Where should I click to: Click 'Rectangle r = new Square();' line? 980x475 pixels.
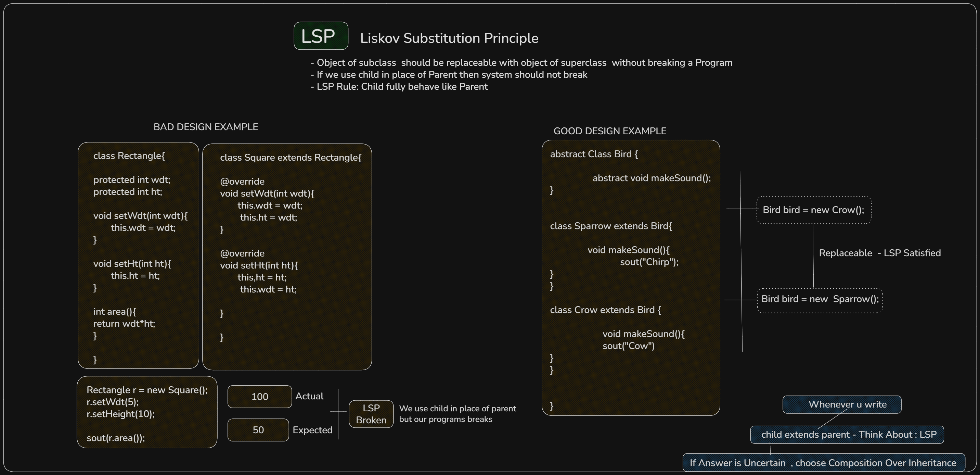click(147, 390)
